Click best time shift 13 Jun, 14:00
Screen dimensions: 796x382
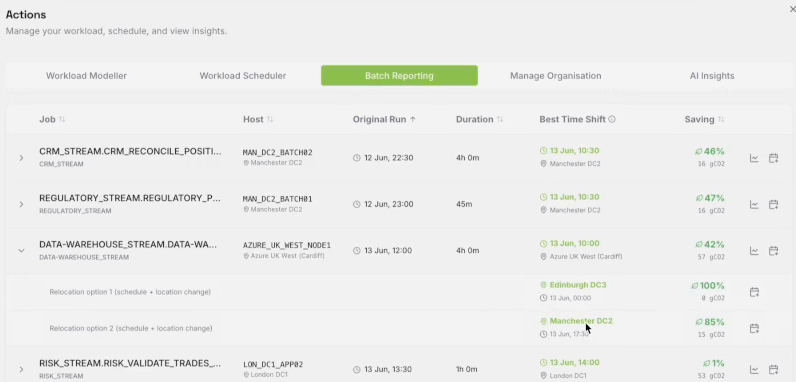click(x=574, y=363)
